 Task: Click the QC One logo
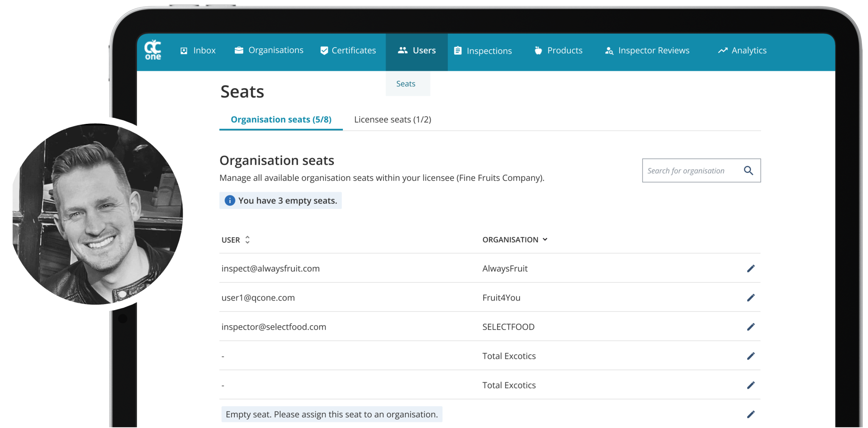pos(153,50)
